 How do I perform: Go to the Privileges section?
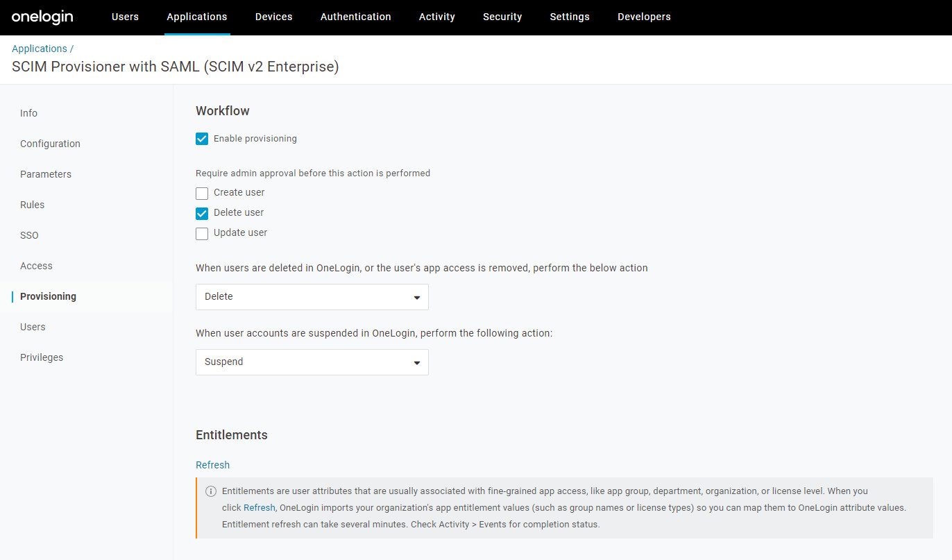tap(42, 357)
